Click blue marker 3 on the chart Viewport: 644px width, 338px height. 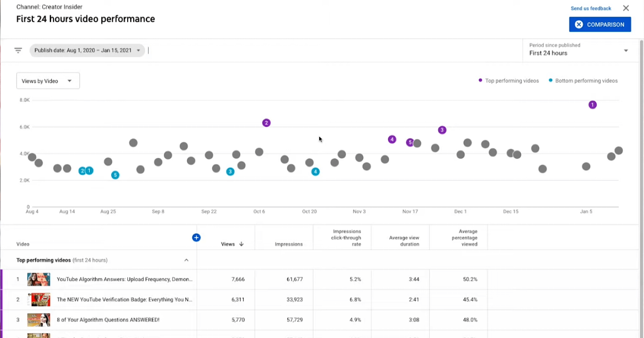[x=230, y=172]
